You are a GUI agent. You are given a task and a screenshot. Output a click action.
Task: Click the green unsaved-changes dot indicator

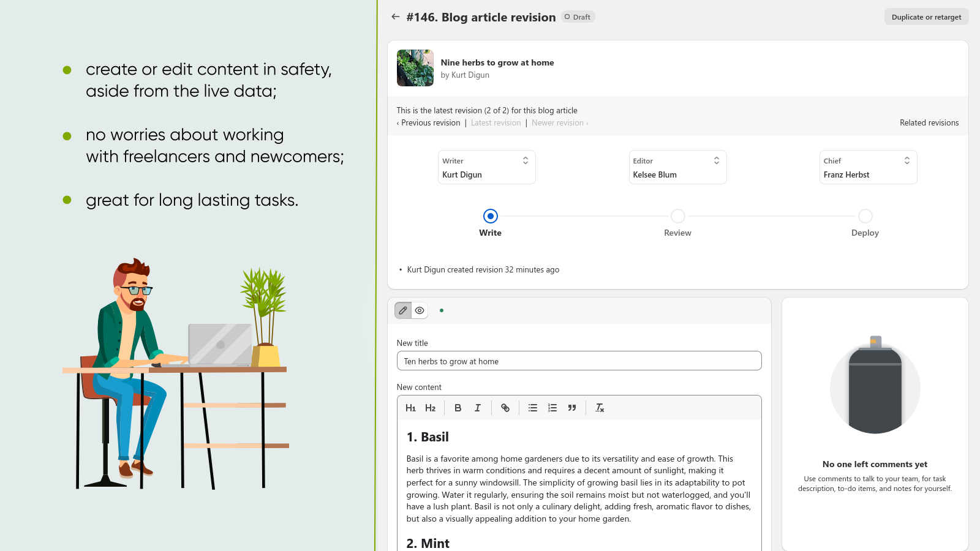tap(442, 310)
